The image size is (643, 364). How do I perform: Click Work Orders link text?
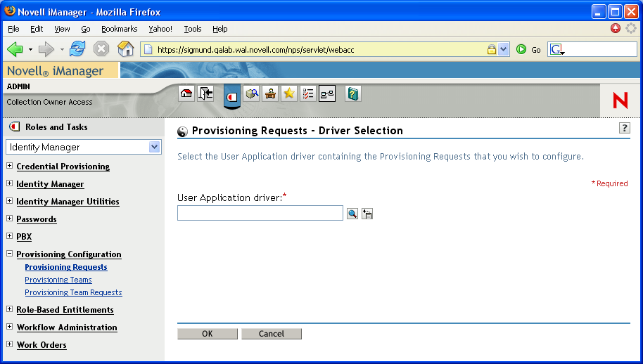(42, 345)
